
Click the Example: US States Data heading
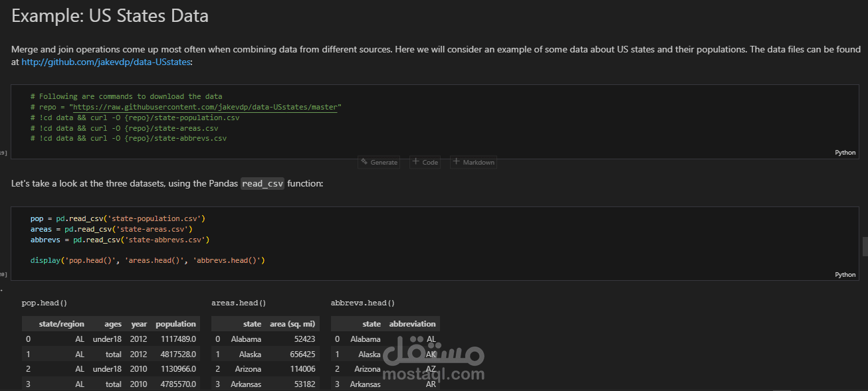(110, 15)
